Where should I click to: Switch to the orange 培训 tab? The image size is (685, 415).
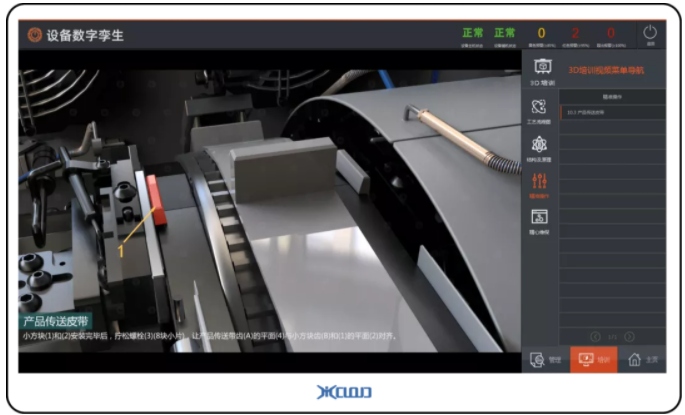(x=593, y=360)
